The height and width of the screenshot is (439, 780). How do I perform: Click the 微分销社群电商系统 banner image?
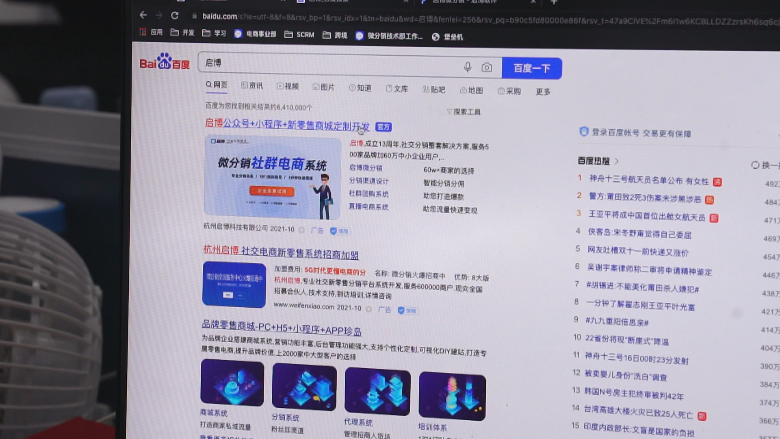click(273, 178)
